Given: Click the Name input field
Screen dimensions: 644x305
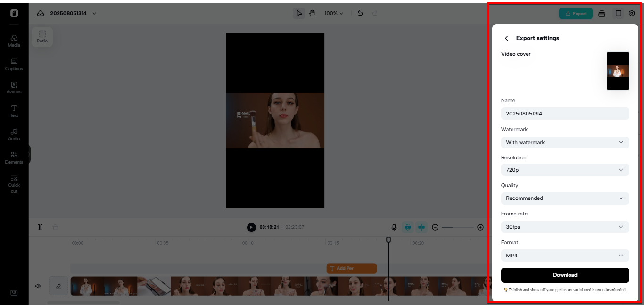Looking at the screenshot, I should 565,114.
